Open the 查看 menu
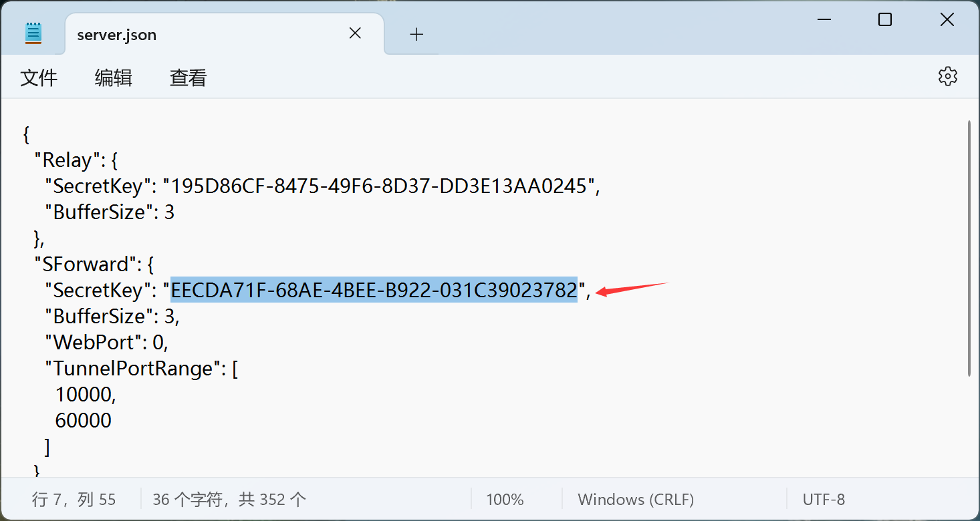This screenshot has height=521, width=980. 189,77
